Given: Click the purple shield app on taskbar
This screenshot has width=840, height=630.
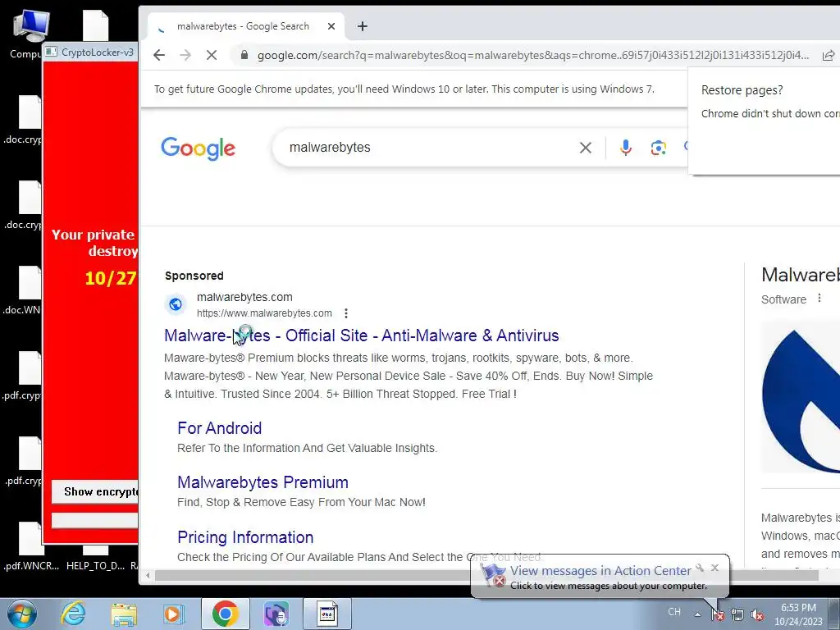Looking at the screenshot, I should [x=276, y=614].
